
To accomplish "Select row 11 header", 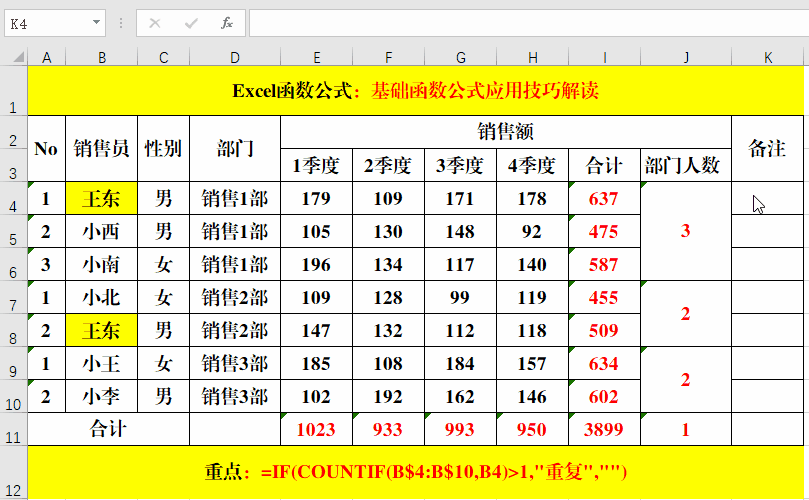I will (x=13, y=429).
